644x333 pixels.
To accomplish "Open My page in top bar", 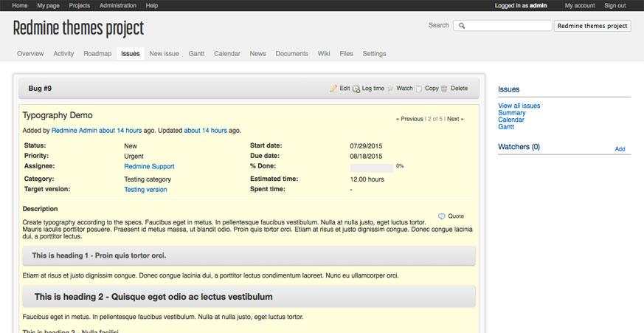I will pyautogui.click(x=48, y=5).
